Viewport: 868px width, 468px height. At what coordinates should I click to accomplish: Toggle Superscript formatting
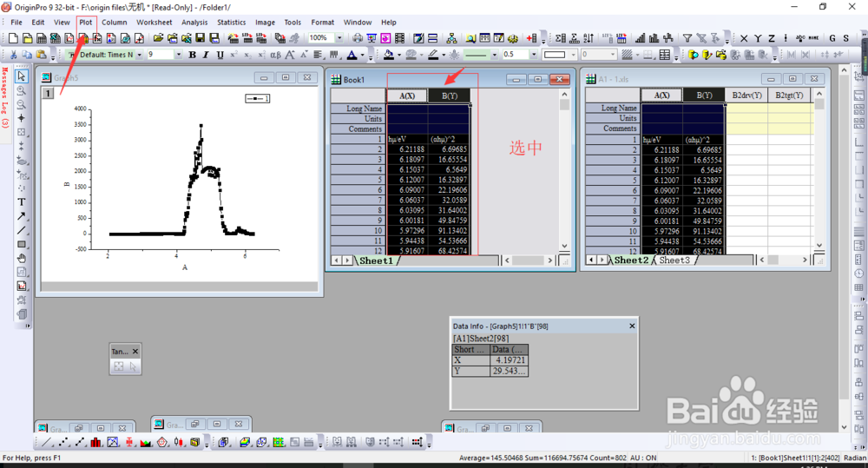coord(233,55)
